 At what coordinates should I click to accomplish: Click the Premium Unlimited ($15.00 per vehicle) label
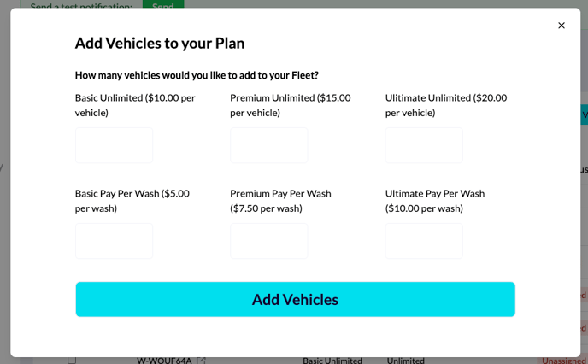click(x=291, y=105)
